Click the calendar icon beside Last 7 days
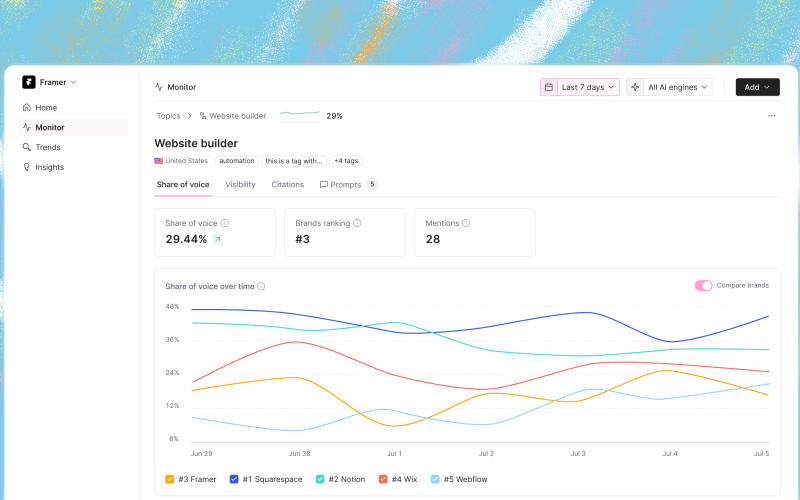Viewport: 800px width, 500px height. (x=549, y=87)
